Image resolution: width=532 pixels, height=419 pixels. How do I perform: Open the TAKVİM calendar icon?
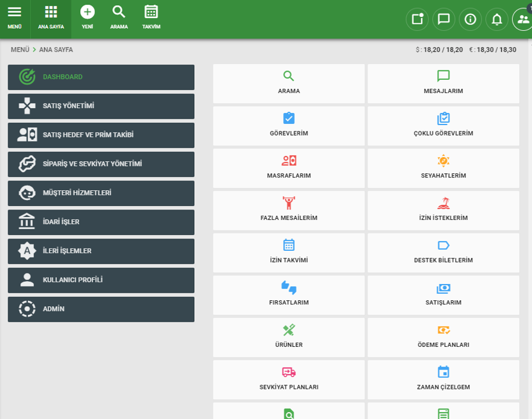[x=151, y=12]
